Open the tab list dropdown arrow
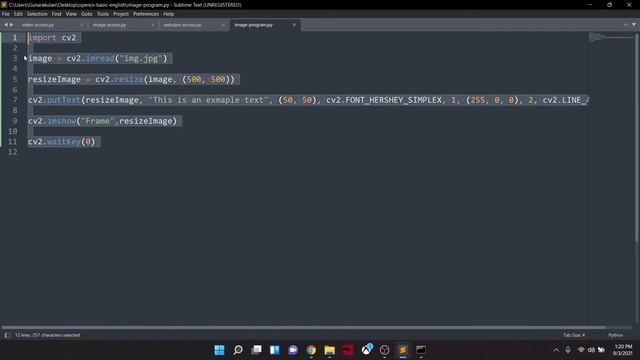 (633, 25)
